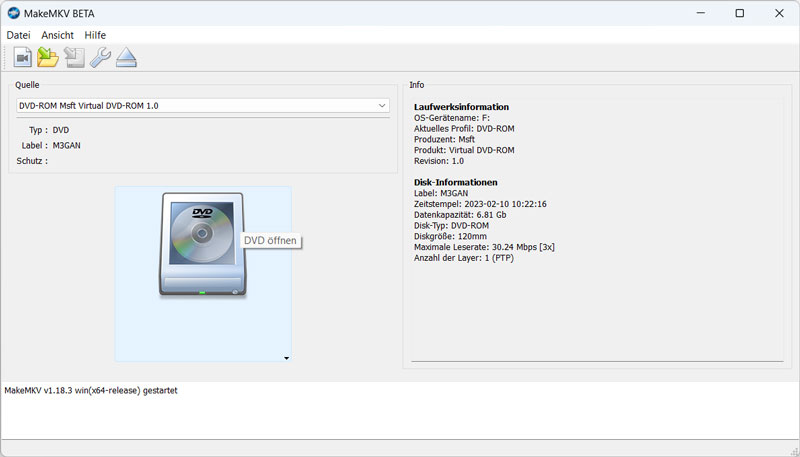Click the open video files camera icon
This screenshot has height=457, width=800.
(x=23, y=58)
